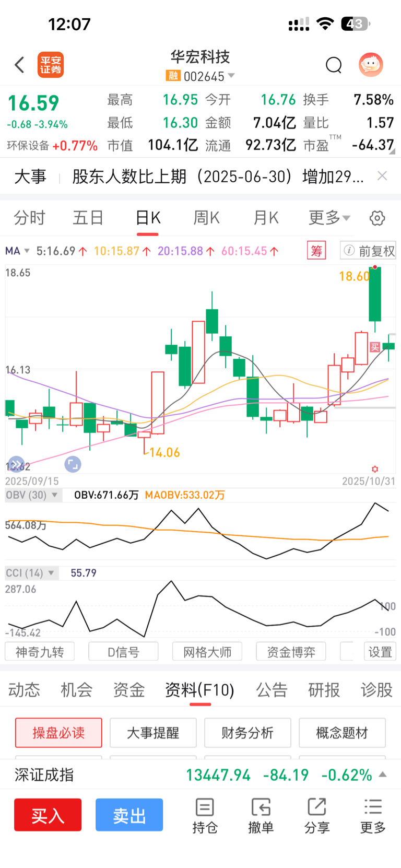Open indicator 设置 button
The image size is (401, 868).
(x=380, y=652)
